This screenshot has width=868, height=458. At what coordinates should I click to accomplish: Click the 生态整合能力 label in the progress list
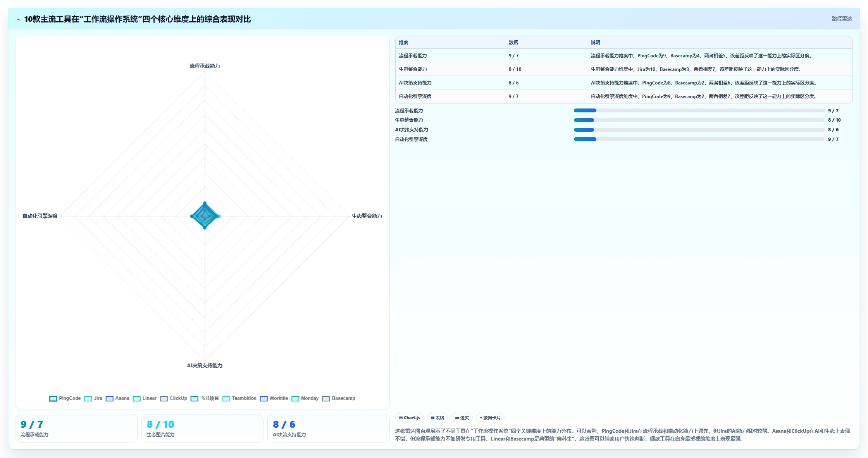pyautogui.click(x=409, y=120)
